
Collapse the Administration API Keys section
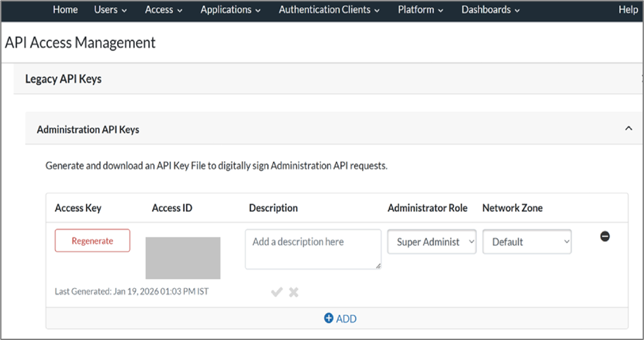(628, 129)
